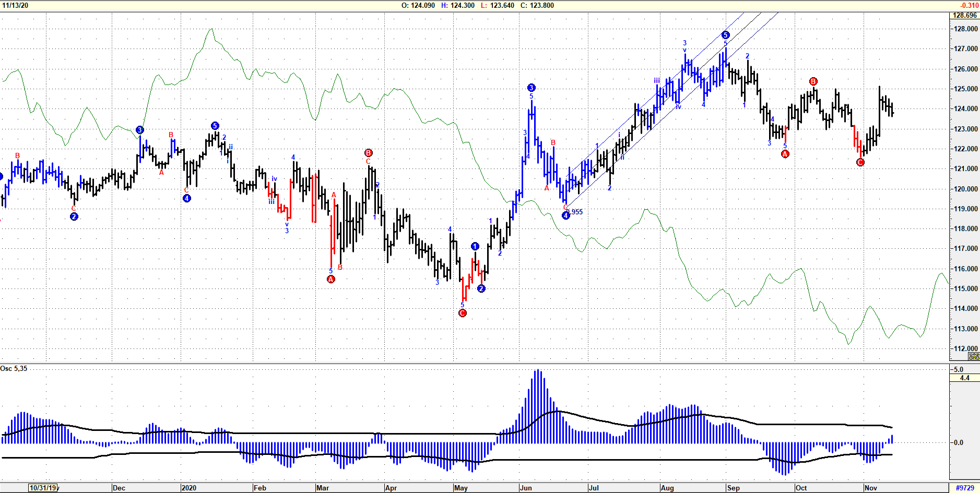Image resolution: width=980 pixels, height=493 pixels.
Task: Click the 128.696 price box on axis
Action: 964,16
